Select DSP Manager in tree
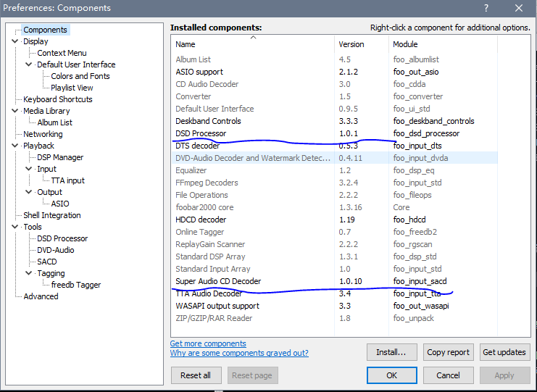The width and height of the screenshot is (537, 392). tap(60, 157)
